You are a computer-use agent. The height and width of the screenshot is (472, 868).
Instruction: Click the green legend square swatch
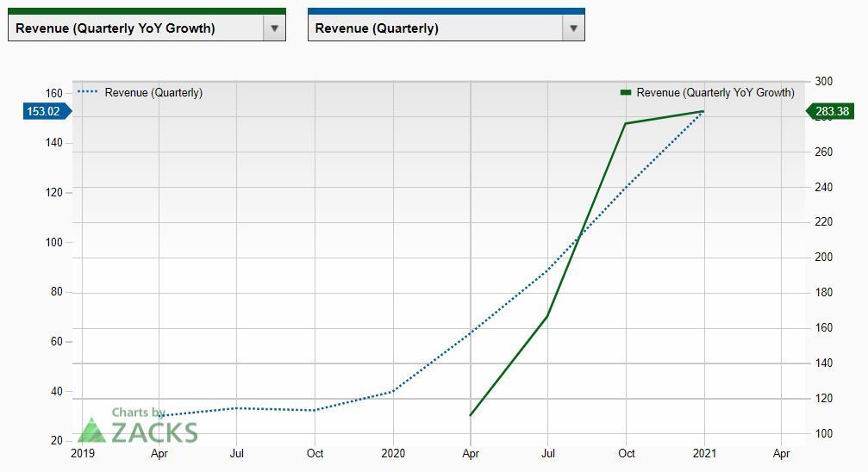[x=626, y=93]
